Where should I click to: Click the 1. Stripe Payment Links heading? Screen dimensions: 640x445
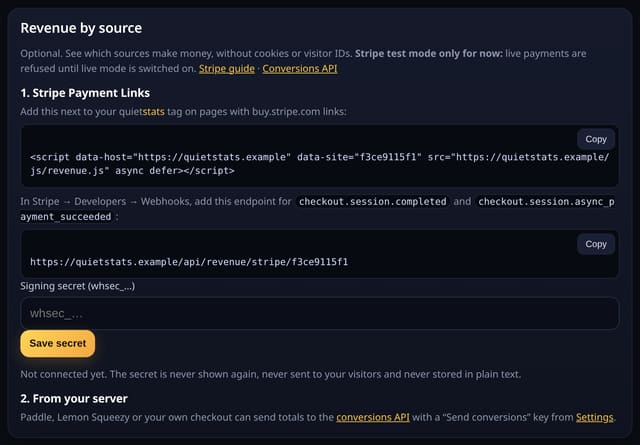pyautogui.click(x=85, y=93)
